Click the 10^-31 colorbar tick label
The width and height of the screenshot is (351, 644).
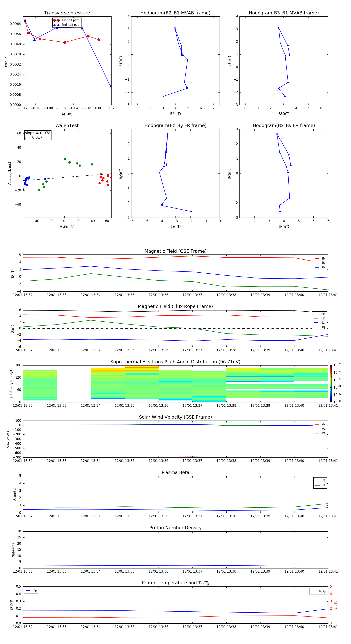[337, 402]
